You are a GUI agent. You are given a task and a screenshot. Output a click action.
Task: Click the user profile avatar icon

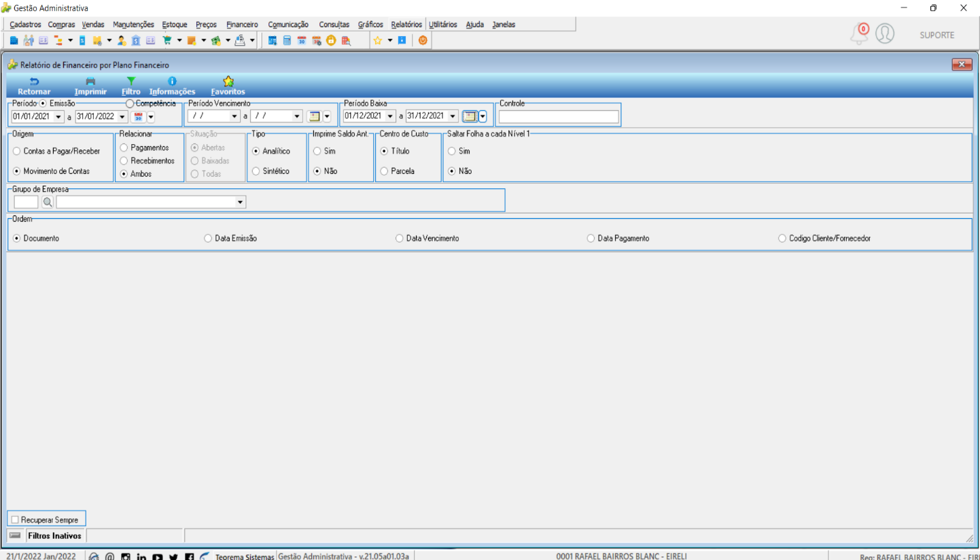click(885, 33)
